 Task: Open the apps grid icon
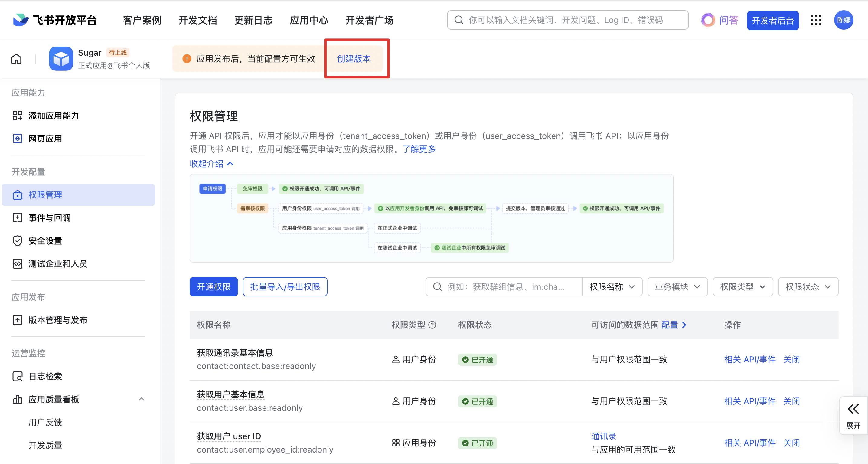coord(816,20)
